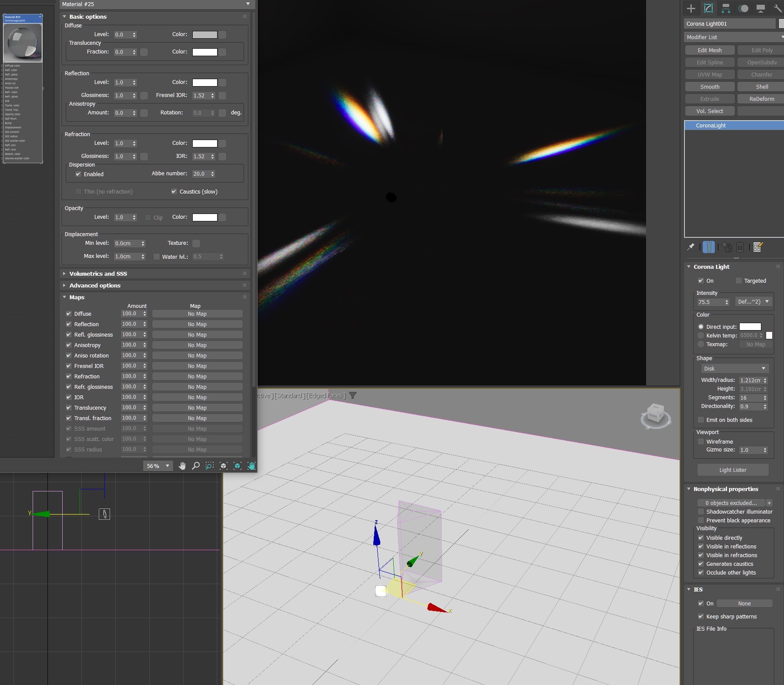
Task: Select the Kelvin temp radio button
Action: (701, 335)
